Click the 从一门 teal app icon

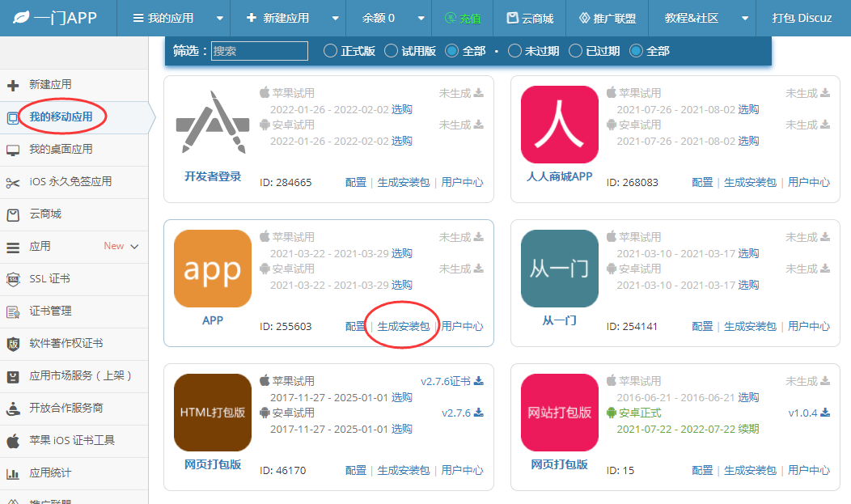point(560,269)
